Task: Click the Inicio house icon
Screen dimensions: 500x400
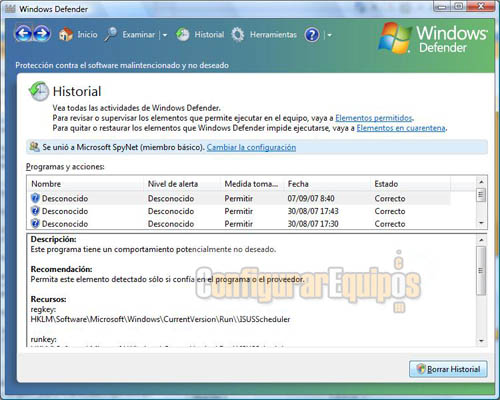Action: point(66,34)
